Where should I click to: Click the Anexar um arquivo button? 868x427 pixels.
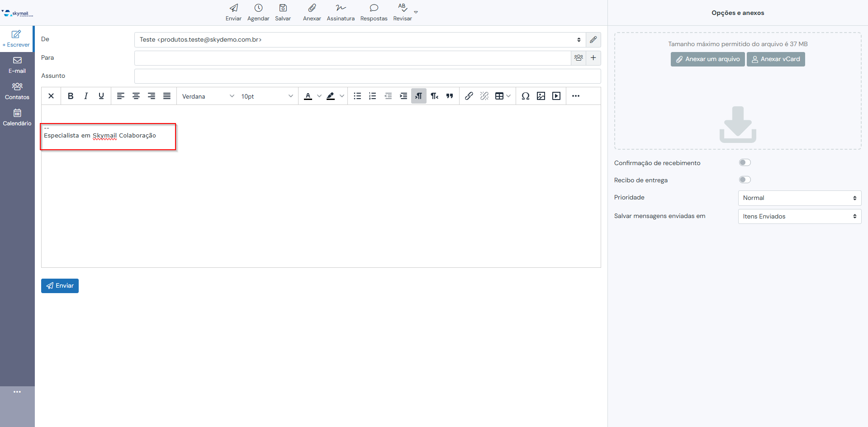707,59
